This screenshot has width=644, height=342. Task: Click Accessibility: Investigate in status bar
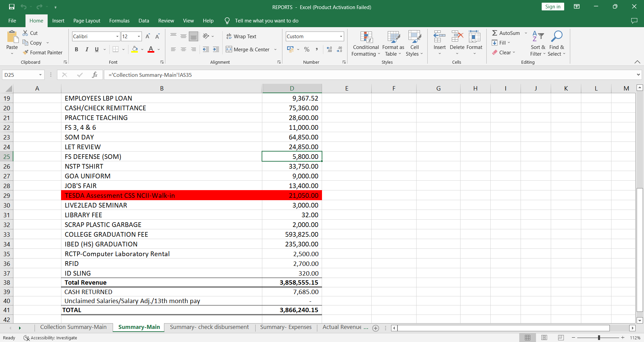[x=50, y=338]
